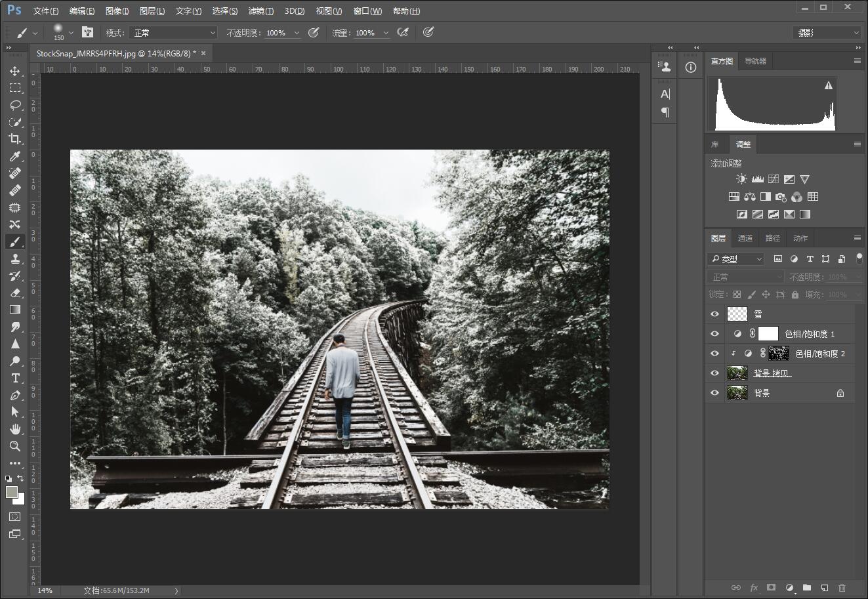The image size is (868, 599).
Task: Select the Eyedropper tool
Action: [x=14, y=156]
